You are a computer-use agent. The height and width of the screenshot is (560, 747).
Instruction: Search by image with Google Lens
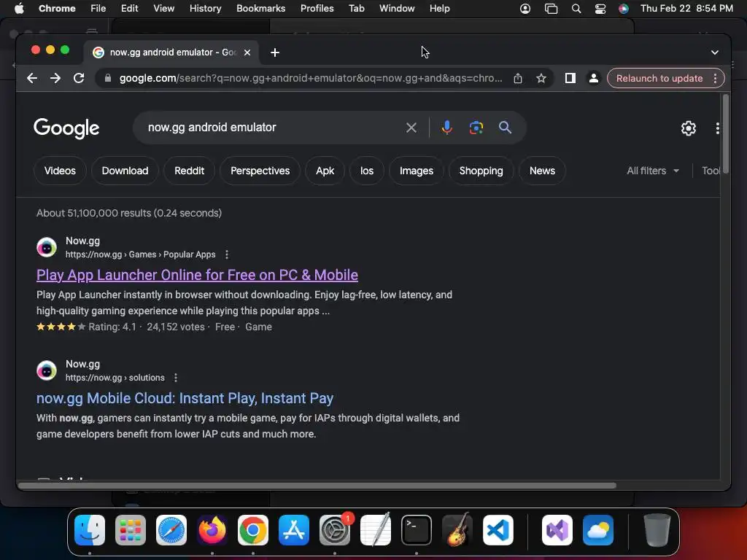(476, 128)
